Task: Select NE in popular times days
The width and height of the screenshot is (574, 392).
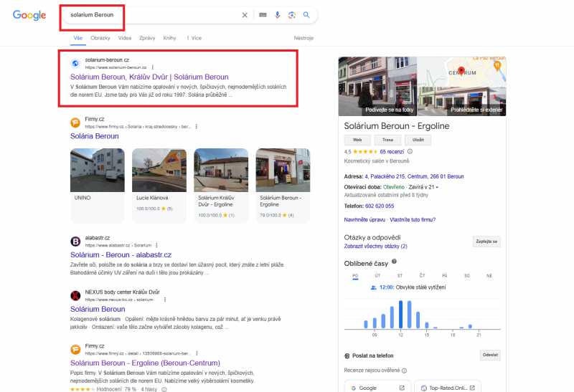Action: [x=489, y=276]
